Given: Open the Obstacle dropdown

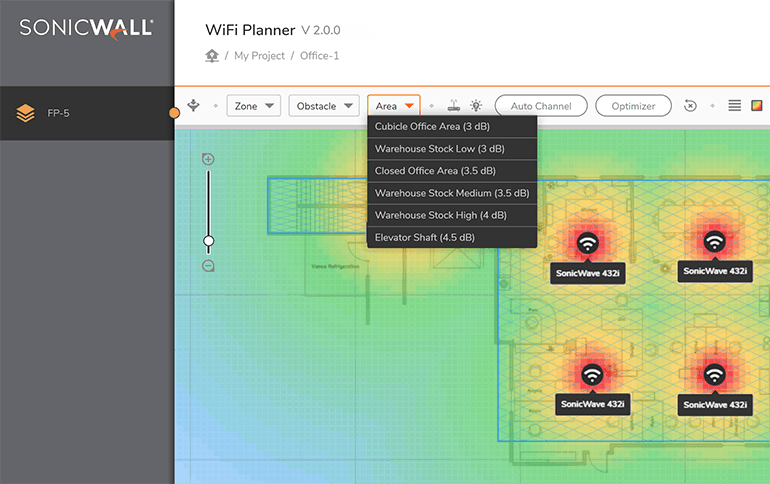Looking at the screenshot, I should click(x=324, y=106).
